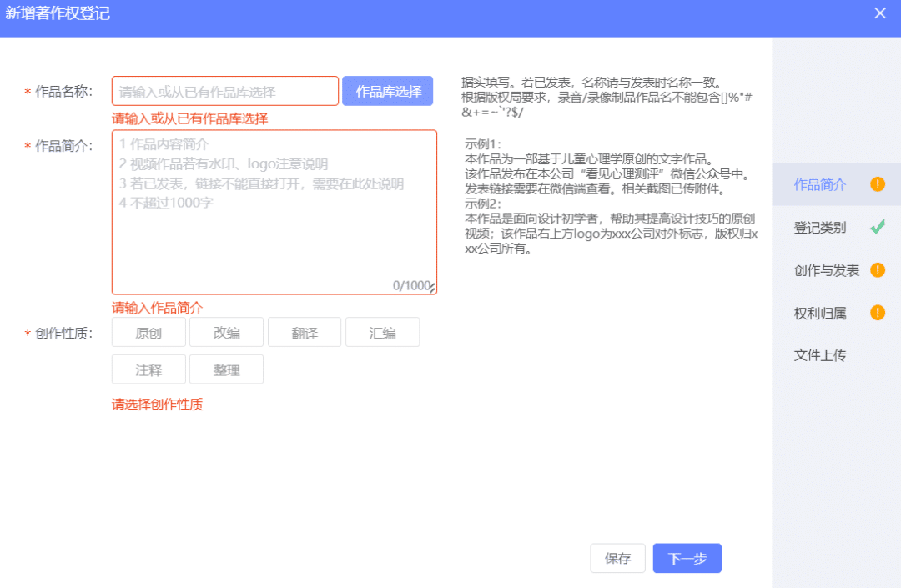Click the dialog close X icon
Viewport: 901px width, 588px height.
pos(880,13)
